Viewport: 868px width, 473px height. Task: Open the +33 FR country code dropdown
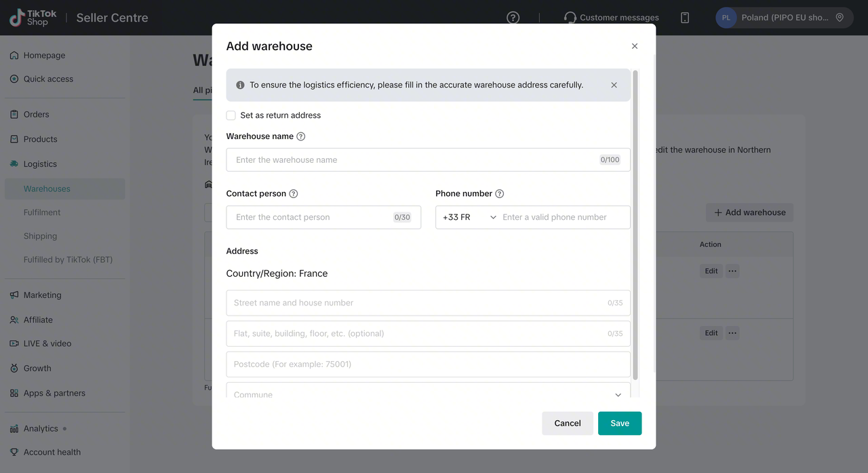(469, 217)
